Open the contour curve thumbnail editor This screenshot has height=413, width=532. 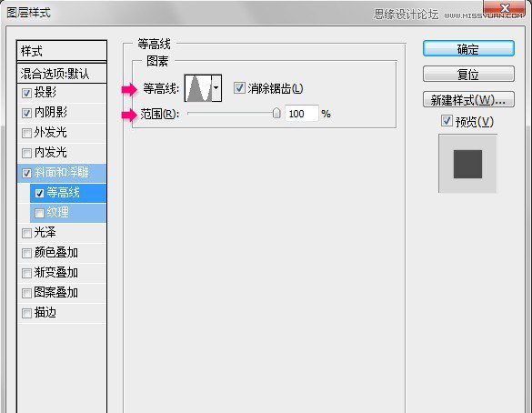198,88
